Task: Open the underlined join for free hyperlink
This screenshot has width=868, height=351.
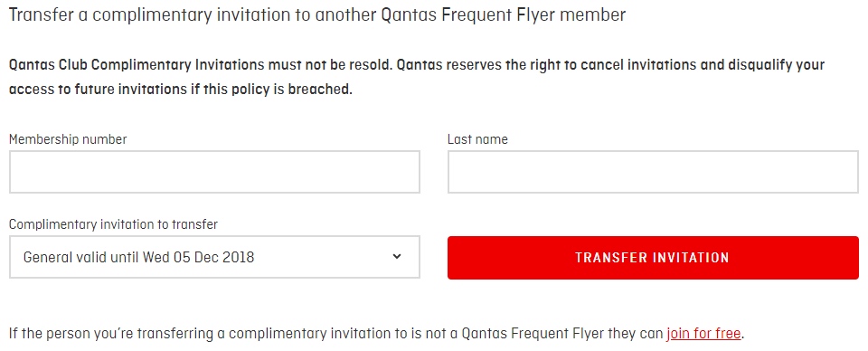Action: tap(703, 334)
